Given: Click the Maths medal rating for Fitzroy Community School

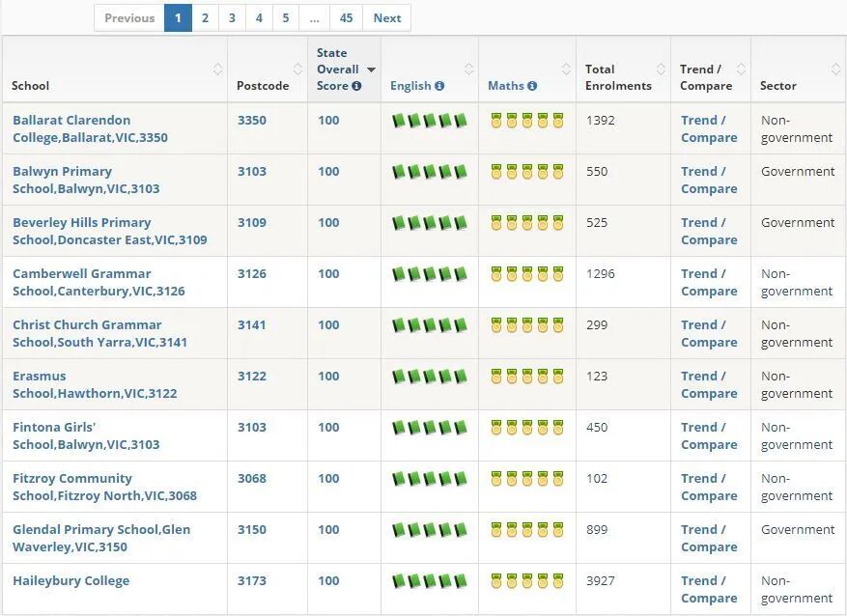Looking at the screenshot, I should point(527,479).
